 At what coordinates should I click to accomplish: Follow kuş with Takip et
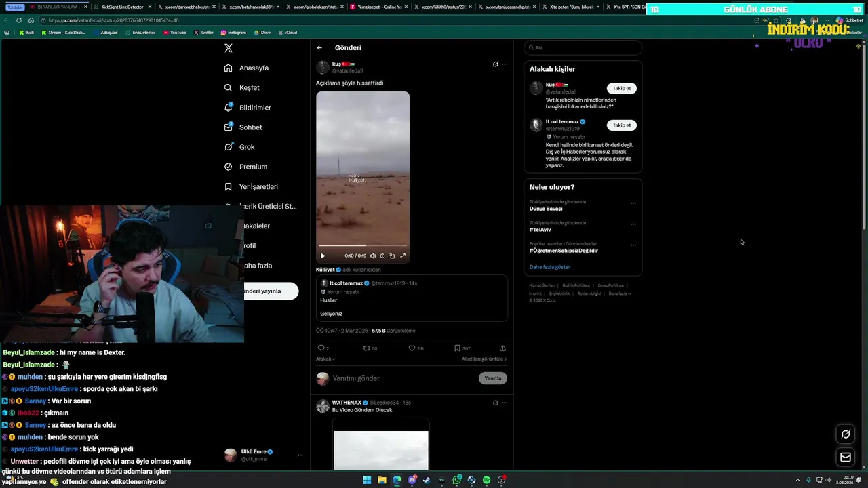click(x=622, y=88)
